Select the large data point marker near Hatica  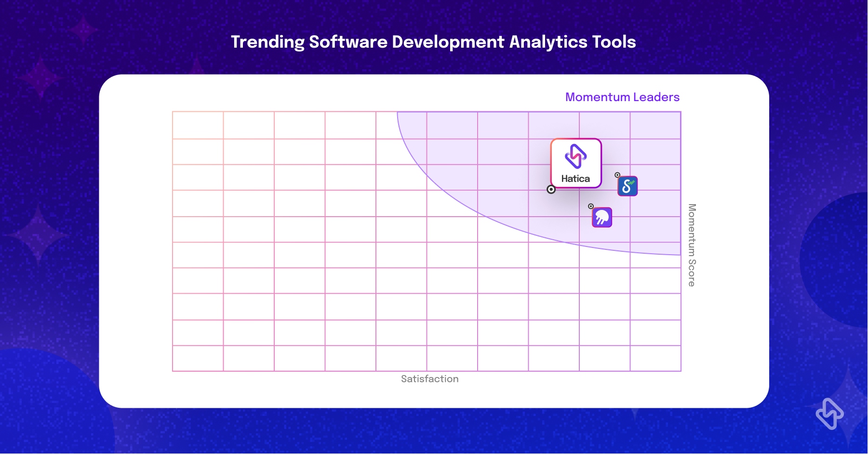(x=551, y=190)
